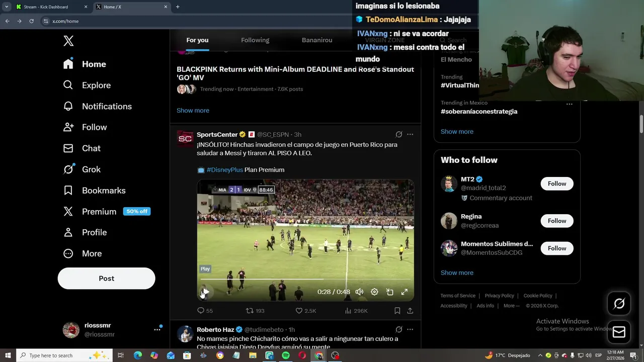Click the Premium X icon in sidebar
Image resolution: width=644 pixels, height=362 pixels.
point(68,212)
